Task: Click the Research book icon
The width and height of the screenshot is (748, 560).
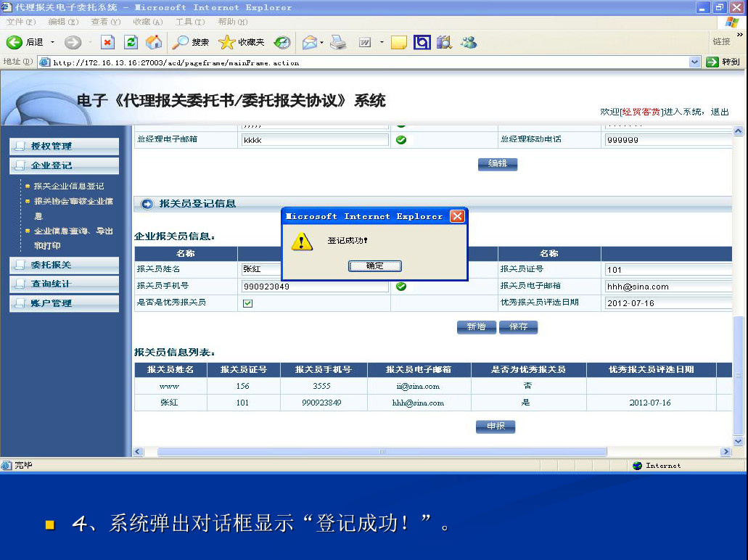Action: tap(444, 43)
